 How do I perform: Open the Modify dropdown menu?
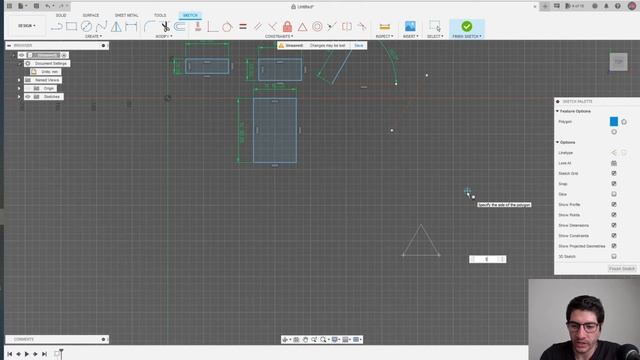coord(164,36)
